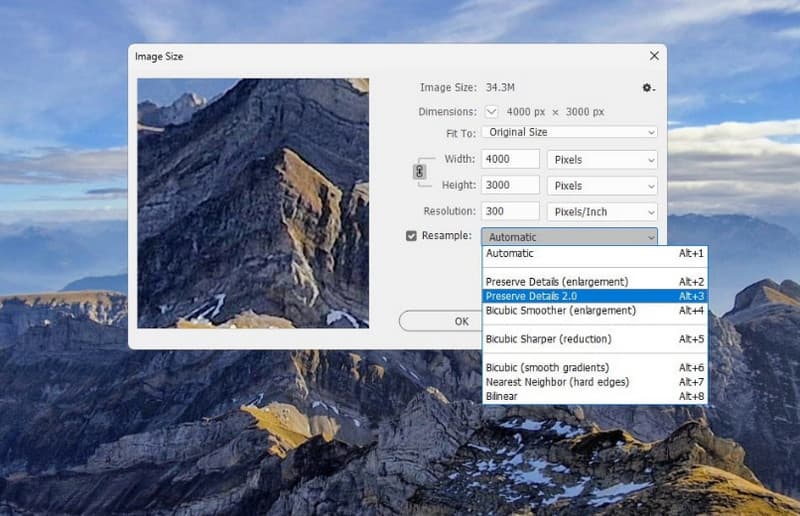The image size is (800, 516).
Task: Uncheck the Resample checkbox
Action: (411, 237)
